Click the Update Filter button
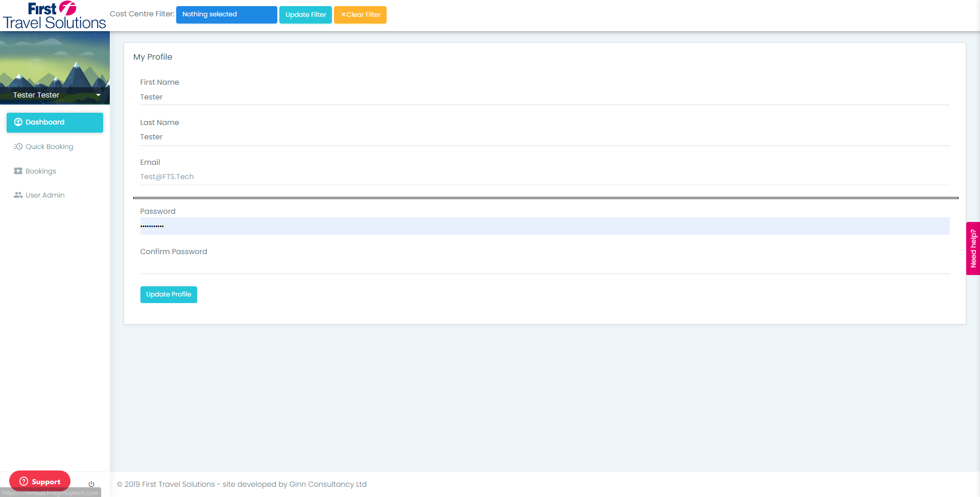This screenshot has width=980, height=497. tap(305, 15)
